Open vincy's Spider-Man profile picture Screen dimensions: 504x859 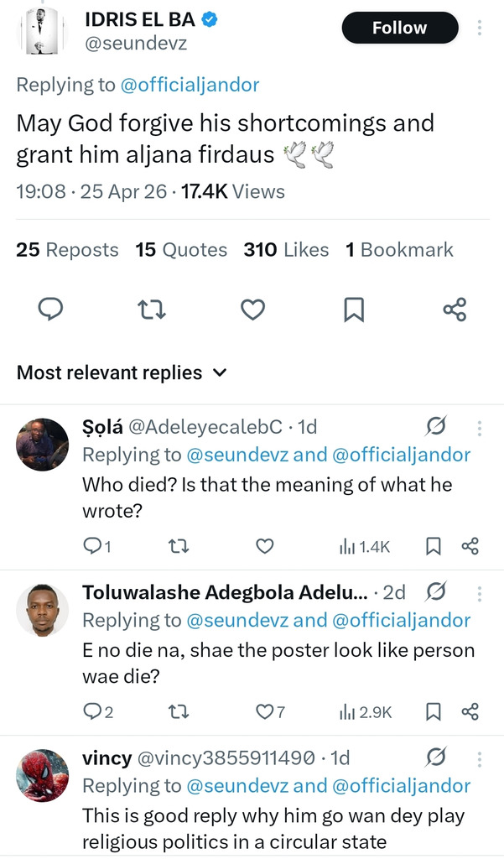coord(43,775)
